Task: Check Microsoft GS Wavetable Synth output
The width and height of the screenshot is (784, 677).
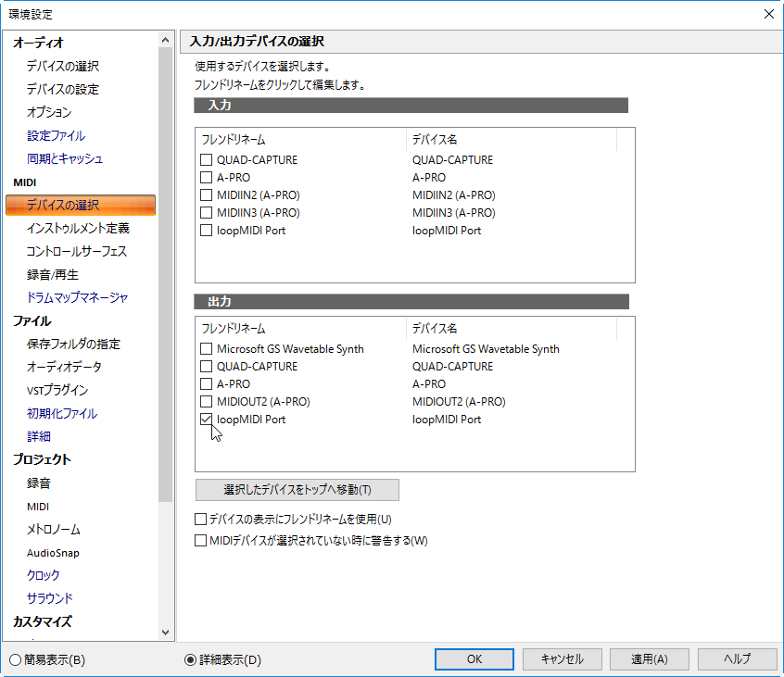Action: 206,349
